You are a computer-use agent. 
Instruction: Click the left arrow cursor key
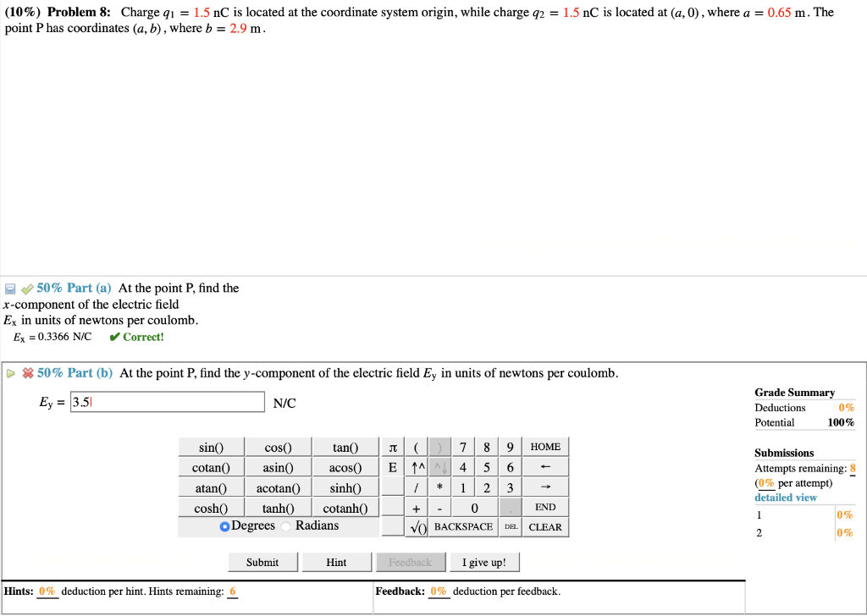tap(545, 466)
